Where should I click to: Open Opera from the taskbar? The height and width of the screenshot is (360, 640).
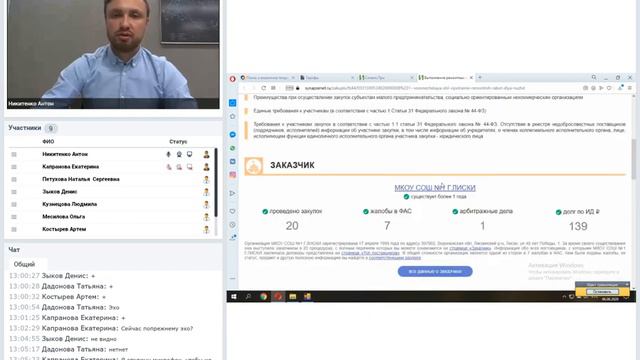click(278, 297)
